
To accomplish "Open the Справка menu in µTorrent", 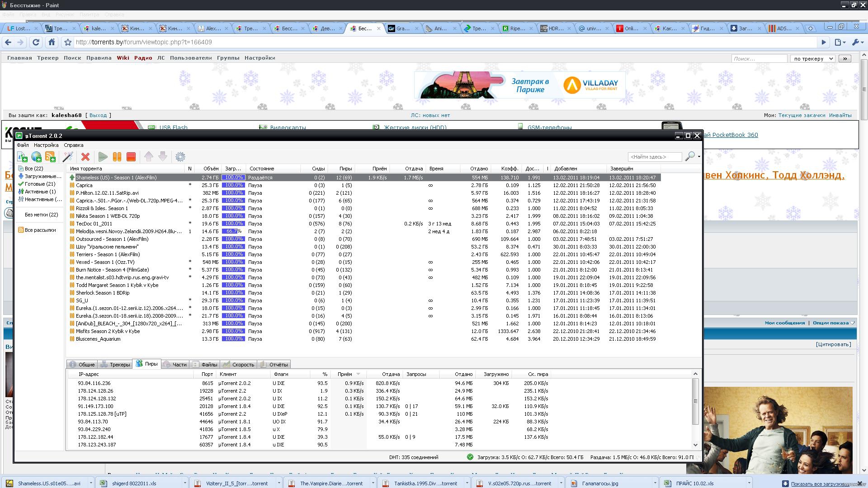I will tap(73, 145).
